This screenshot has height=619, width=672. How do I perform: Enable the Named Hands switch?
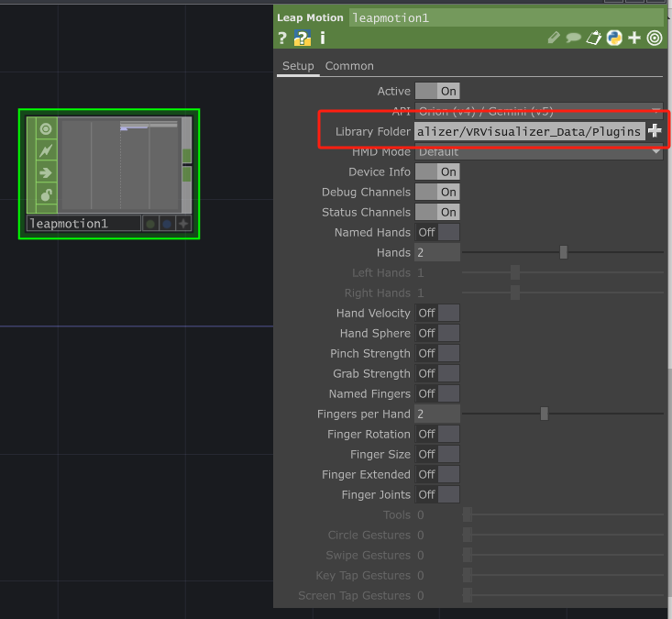(x=437, y=232)
